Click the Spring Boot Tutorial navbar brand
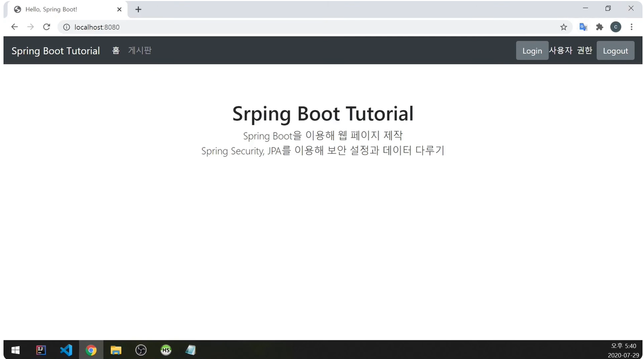The height and width of the screenshot is (359, 644). (x=55, y=51)
